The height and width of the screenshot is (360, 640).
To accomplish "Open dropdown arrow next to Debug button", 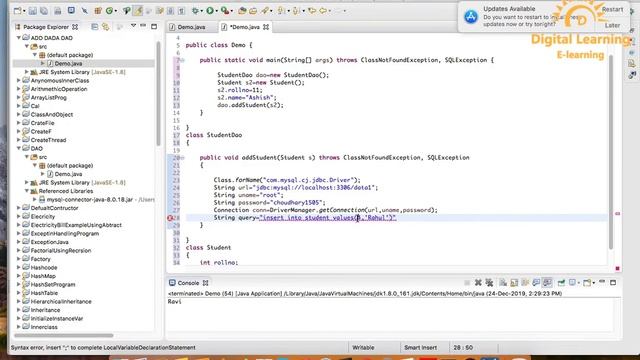I will pyautogui.click(x=202, y=11).
